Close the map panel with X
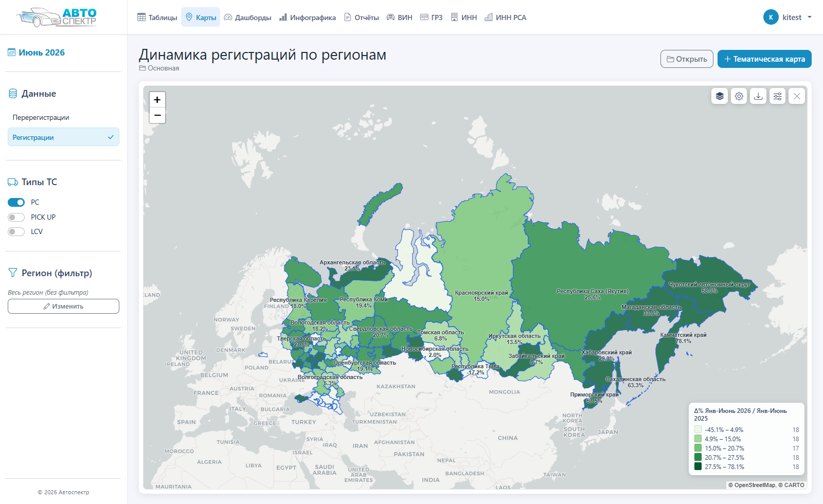This screenshot has width=823, height=504. (797, 96)
